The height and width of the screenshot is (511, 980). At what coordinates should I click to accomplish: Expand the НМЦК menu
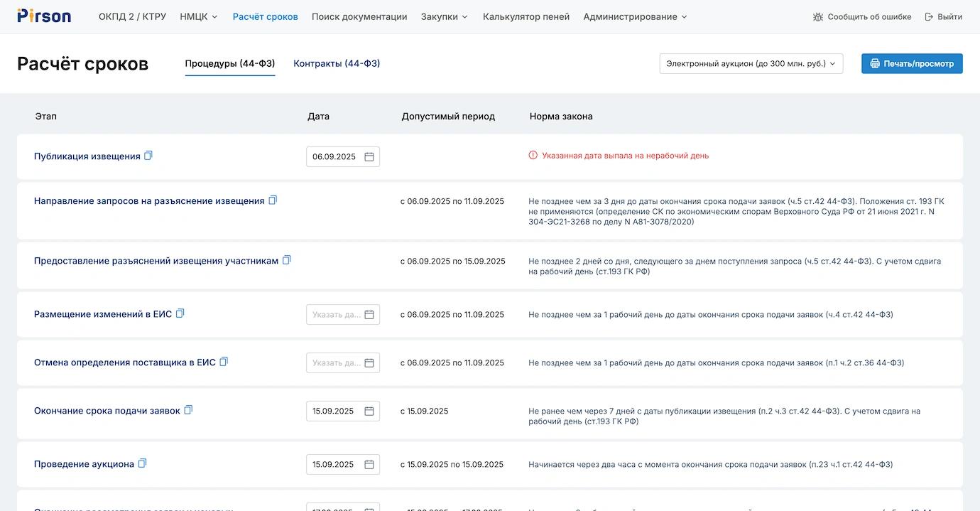pyautogui.click(x=199, y=17)
